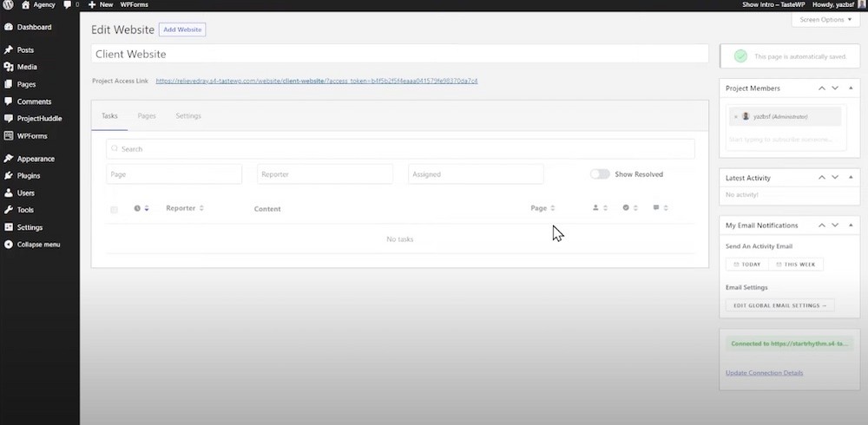Open the Agency site home link
This screenshot has height=425, width=868.
coord(38,4)
